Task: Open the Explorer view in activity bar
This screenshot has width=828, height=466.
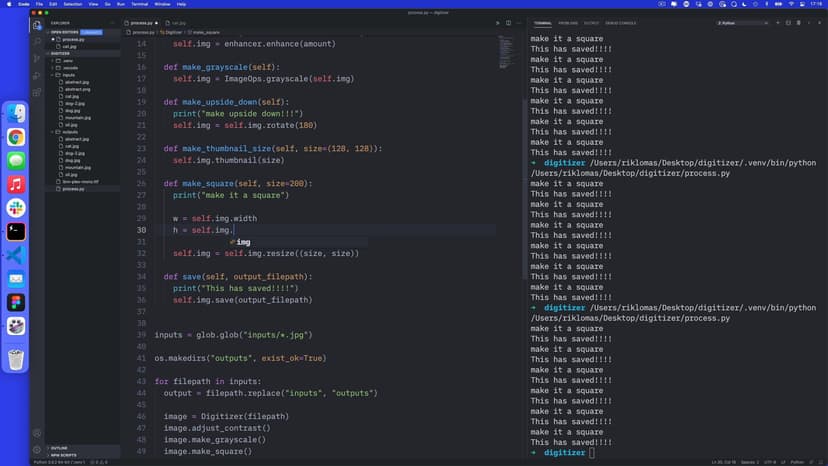Action: coord(37,25)
